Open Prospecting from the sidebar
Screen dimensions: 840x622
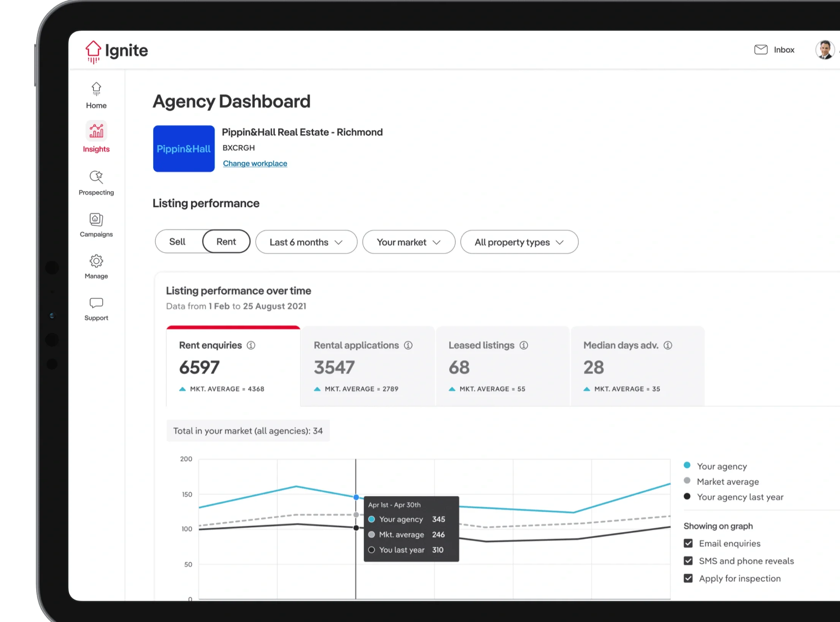(x=96, y=177)
